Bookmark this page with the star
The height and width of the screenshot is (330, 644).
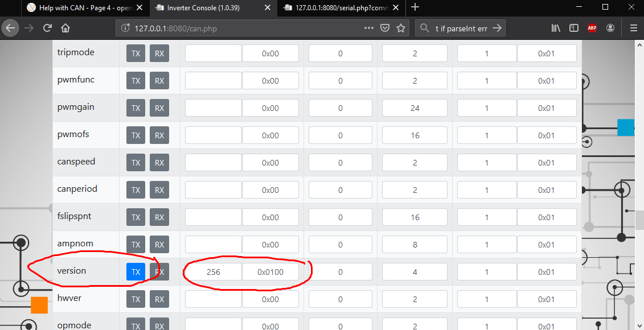[x=401, y=28]
